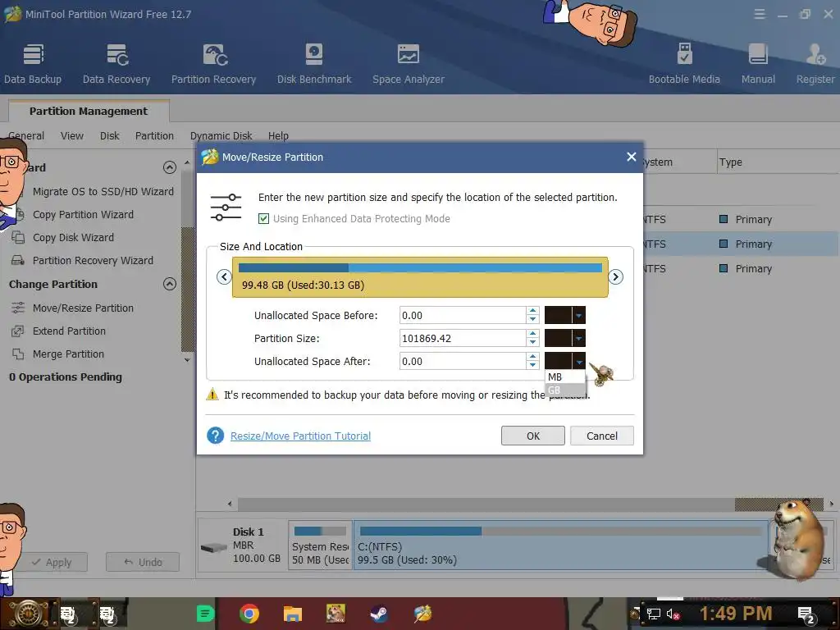This screenshot has width=840, height=630.
Task: Select Extend Partition in the sidebar
Action: (69, 331)
